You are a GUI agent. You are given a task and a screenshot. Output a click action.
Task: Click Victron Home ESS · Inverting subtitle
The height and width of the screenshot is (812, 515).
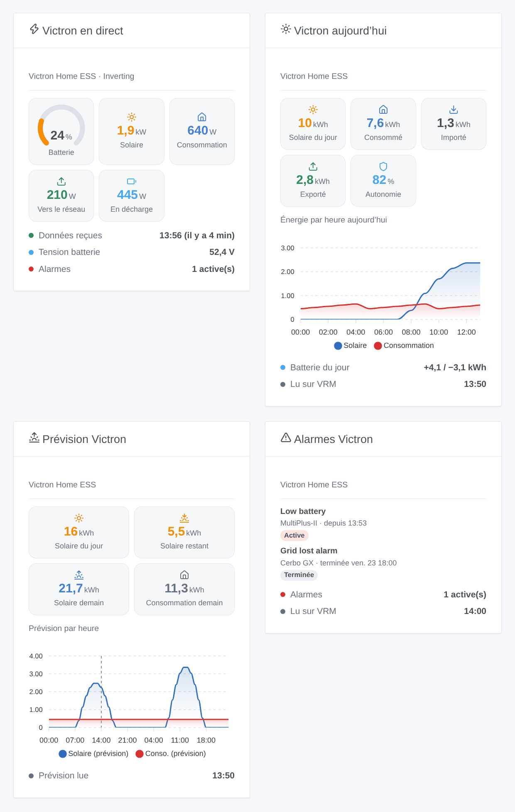pos(81,76)
